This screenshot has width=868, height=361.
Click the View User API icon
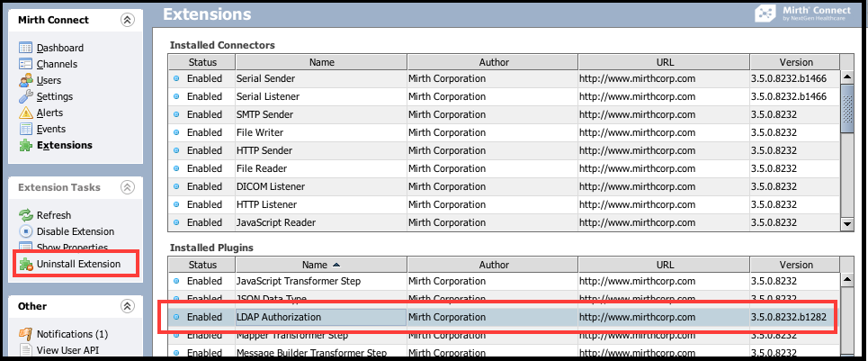[26, 350]
